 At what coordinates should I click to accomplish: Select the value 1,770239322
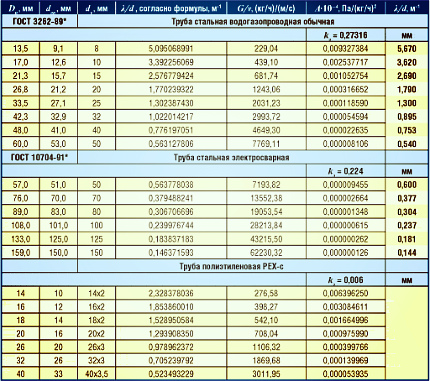pyautogui.click(x=171, y=89)
